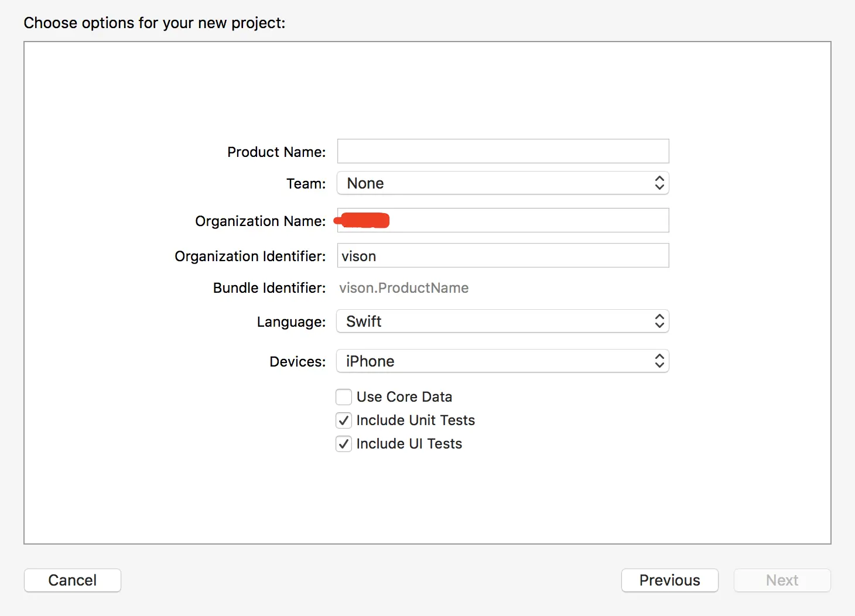Click the red scribble in Organization Name
This screenshot has width=855, height=616.
[363, 221]
